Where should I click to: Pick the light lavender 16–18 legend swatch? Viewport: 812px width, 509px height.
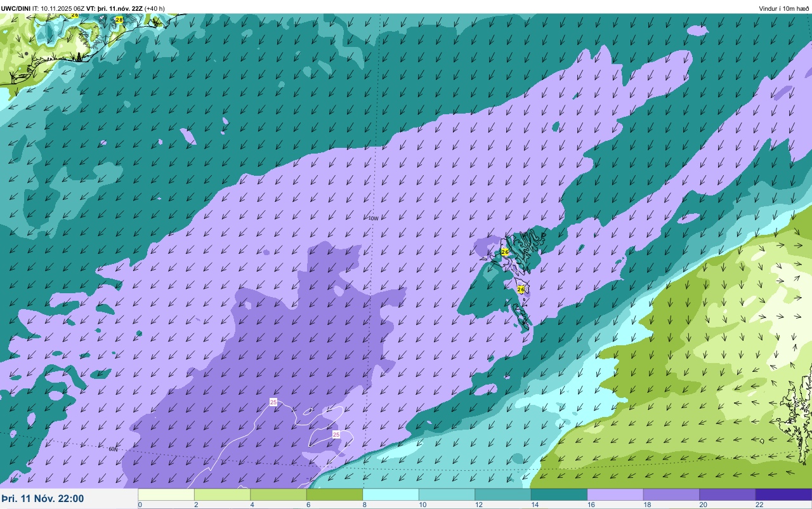(x=615, y=494)
